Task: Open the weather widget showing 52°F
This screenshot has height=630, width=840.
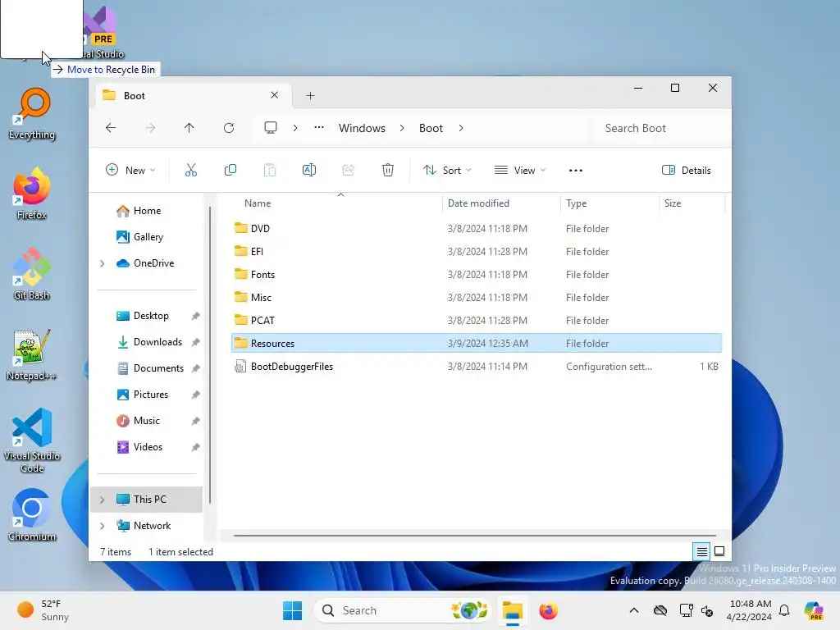Action: (43, 610)
